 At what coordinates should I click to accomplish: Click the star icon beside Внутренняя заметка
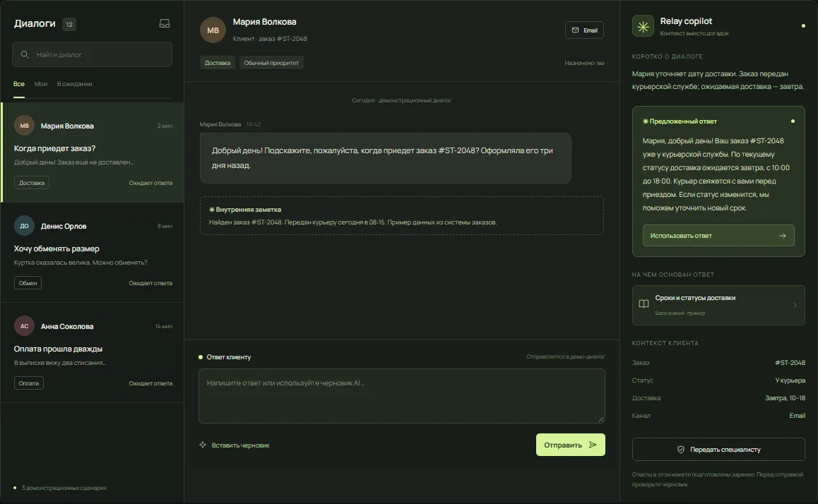pos(212,210)
